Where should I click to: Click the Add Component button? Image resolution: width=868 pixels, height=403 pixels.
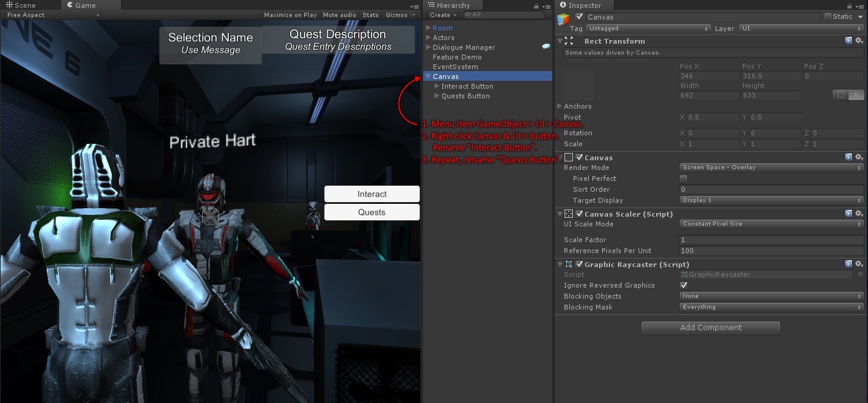coord(710,328)
